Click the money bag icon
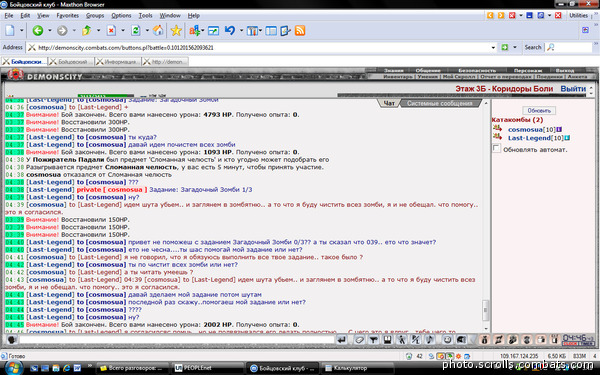600x375 pixels. (x=484, y=339)
